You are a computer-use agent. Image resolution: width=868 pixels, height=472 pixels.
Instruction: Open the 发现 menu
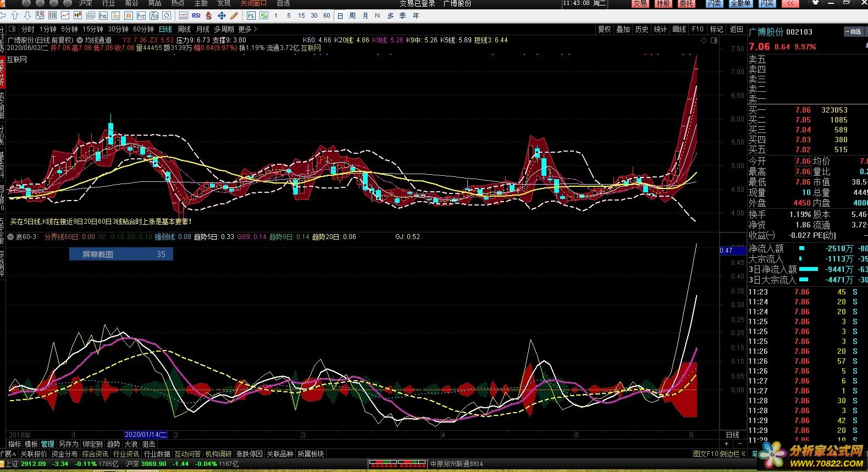point(224,3)
